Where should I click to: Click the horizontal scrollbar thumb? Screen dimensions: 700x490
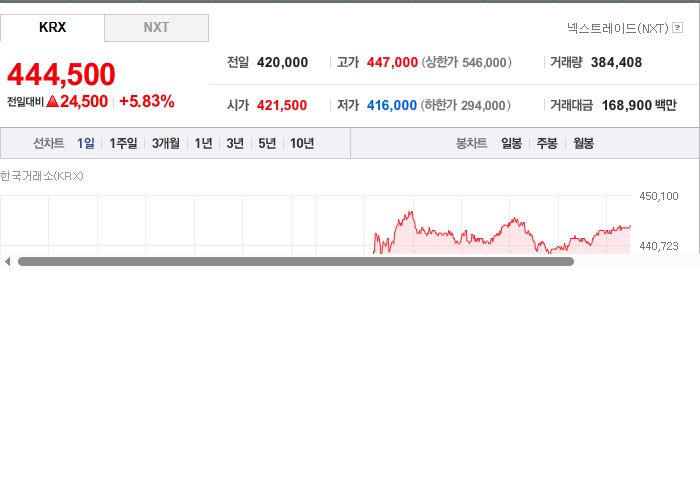click(x=296, y=262)
